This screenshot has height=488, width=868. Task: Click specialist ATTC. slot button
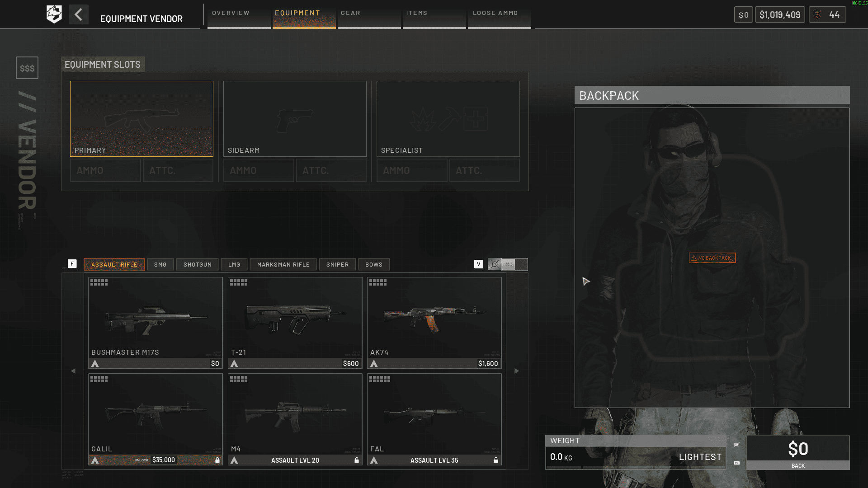[x=485, y=170]
